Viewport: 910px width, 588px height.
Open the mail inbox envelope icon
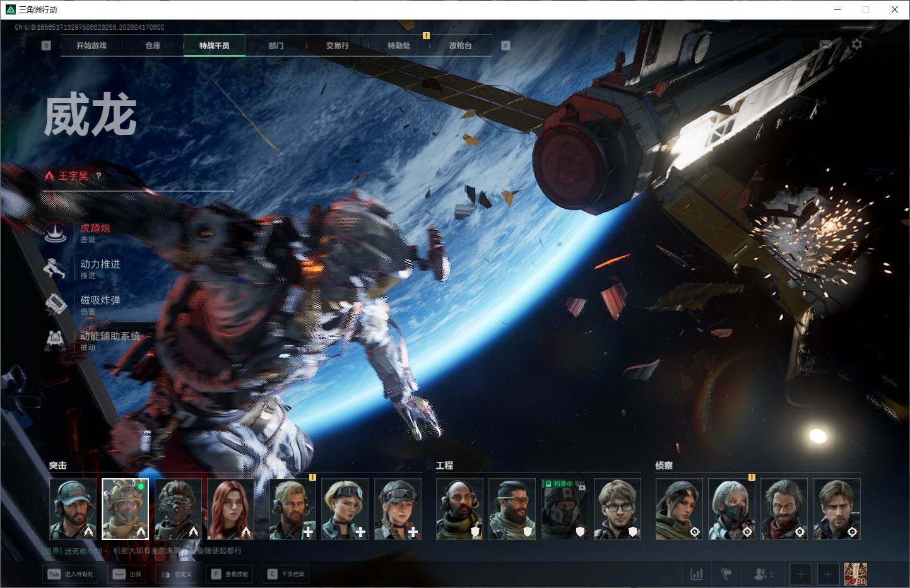click(825, 44)
